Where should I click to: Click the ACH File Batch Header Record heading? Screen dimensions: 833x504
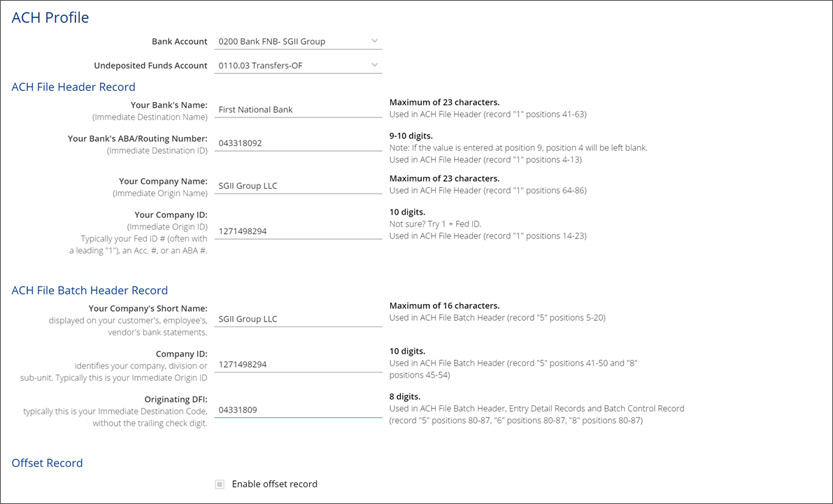coord(90,290)
